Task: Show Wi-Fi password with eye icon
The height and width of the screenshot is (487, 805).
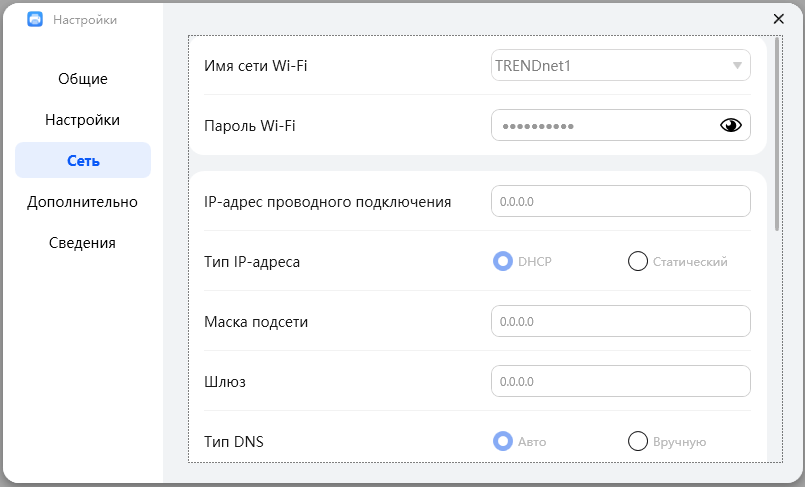Action: click(x=731, y=125)
